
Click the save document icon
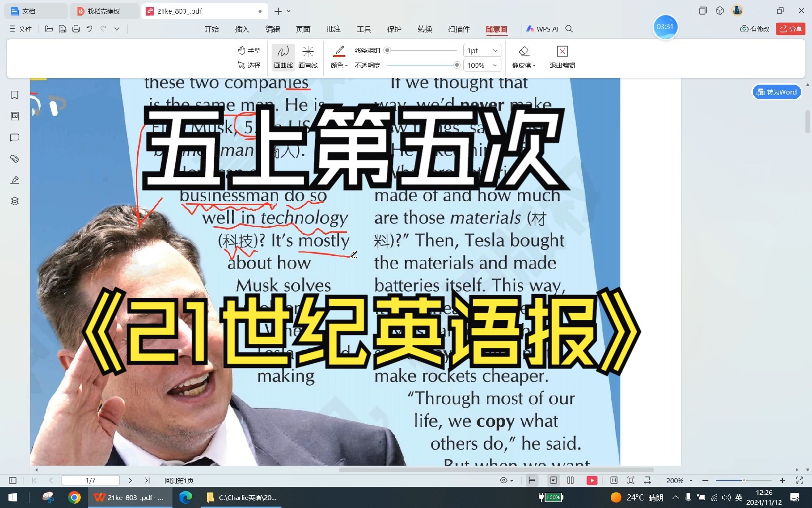click(x=62, y=29)
